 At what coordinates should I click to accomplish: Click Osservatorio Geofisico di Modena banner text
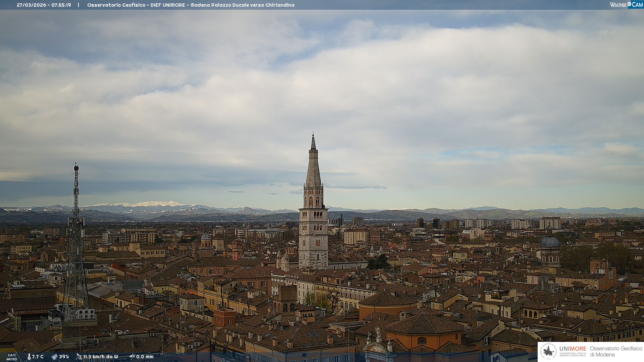click(x=616, y=352)
